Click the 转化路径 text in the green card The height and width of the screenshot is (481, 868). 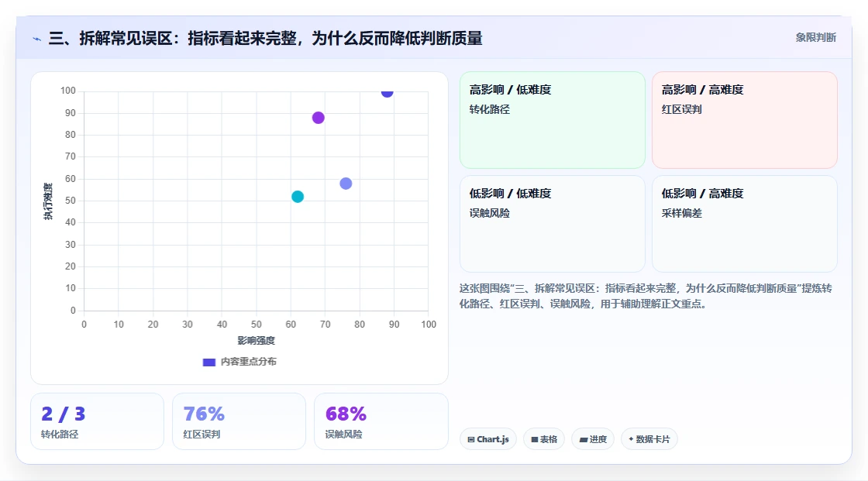489,109
